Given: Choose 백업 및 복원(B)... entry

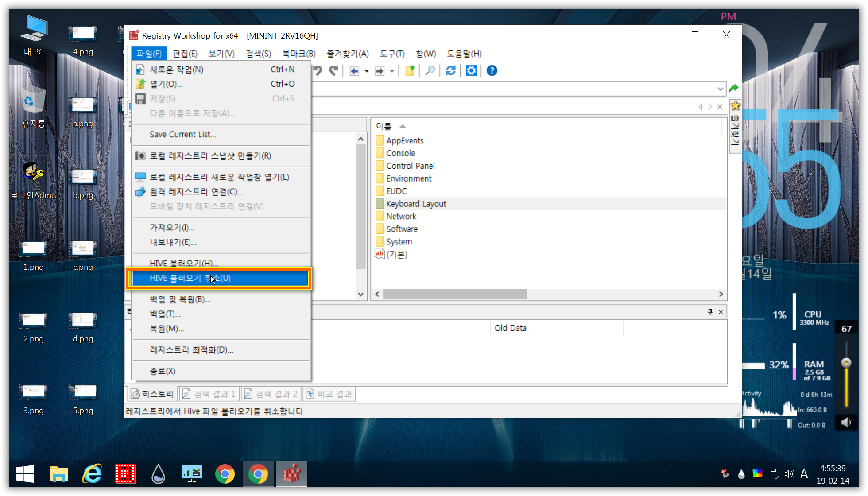Looking at the screenshot, I should (x=221, y=299).
